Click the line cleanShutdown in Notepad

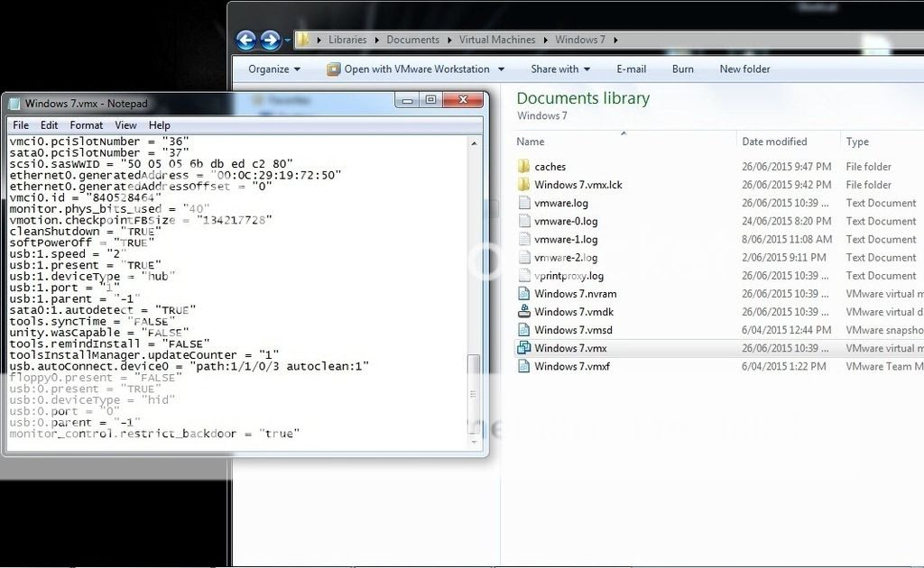coord(85,232)
